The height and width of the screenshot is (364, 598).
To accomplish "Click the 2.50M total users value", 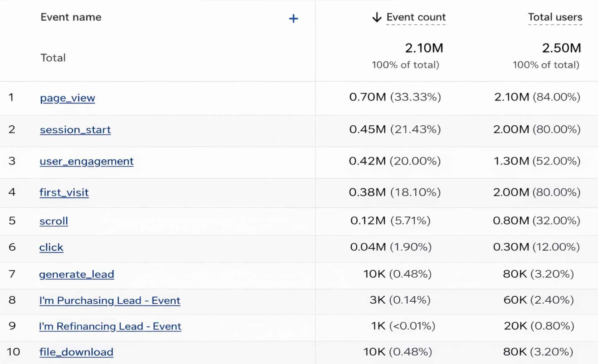I will 561,48.
